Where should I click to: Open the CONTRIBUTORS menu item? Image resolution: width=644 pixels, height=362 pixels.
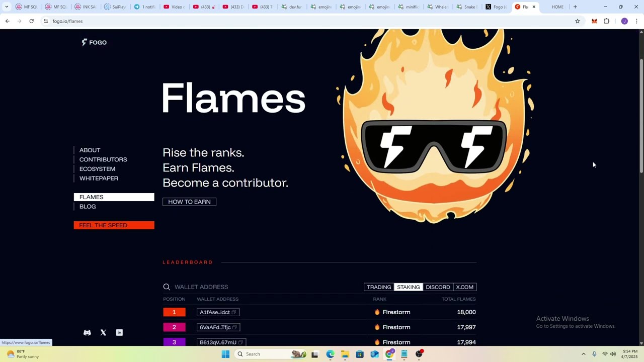click(103, 159)
